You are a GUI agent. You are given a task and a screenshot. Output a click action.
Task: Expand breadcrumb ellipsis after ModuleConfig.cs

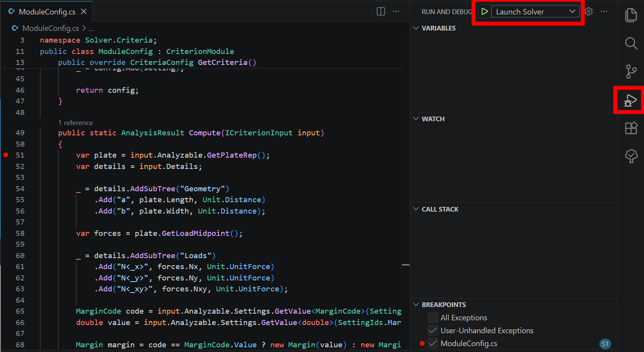pyautogui.click(x=91, y=29)
